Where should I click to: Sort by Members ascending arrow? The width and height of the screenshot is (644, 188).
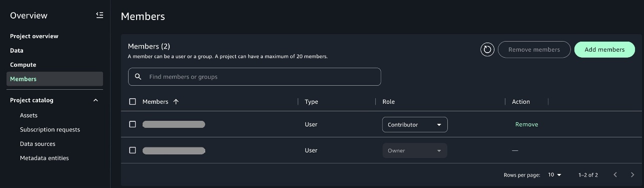176,102
